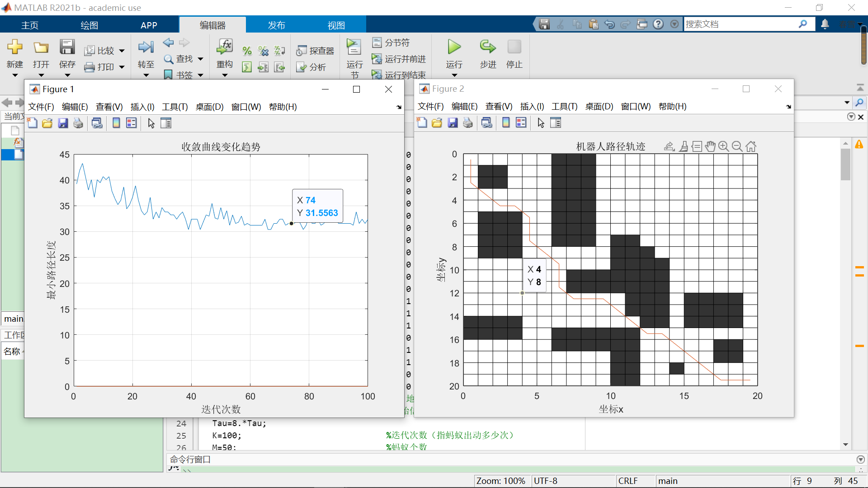Click Zoom Out icon on Figure 2 axes
Screen dimensions: 868x488
pyautogui.click(x=737, y=146)
